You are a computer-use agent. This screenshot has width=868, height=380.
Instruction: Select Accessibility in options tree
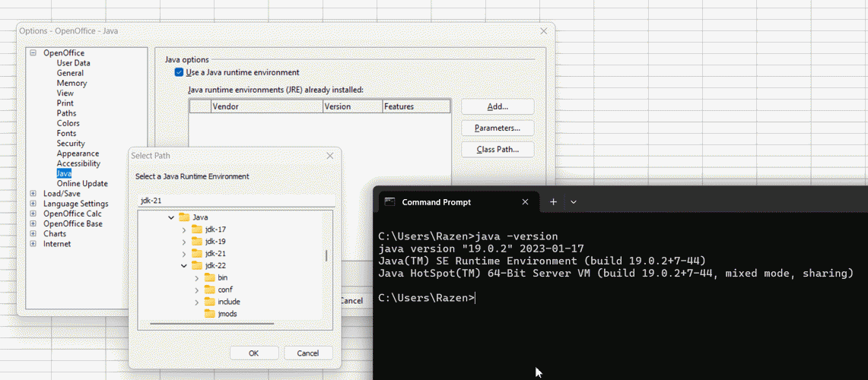(78, 163)
